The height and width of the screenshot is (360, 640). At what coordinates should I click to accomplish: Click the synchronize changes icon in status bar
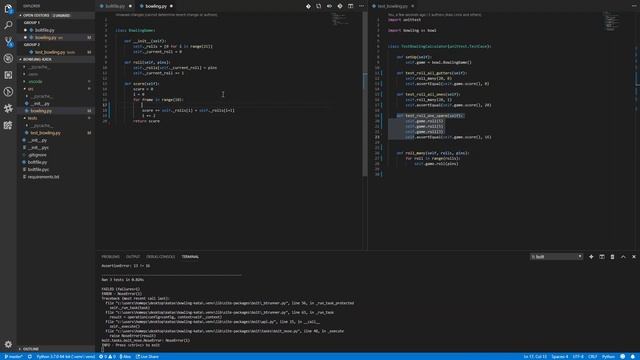tap(30, 357)
